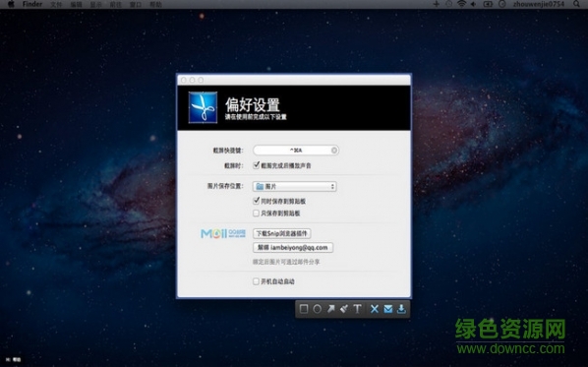Viewport: 588px width, 367px height.
Task: Click the 图片保存位置 label
Action: point(225,186)
